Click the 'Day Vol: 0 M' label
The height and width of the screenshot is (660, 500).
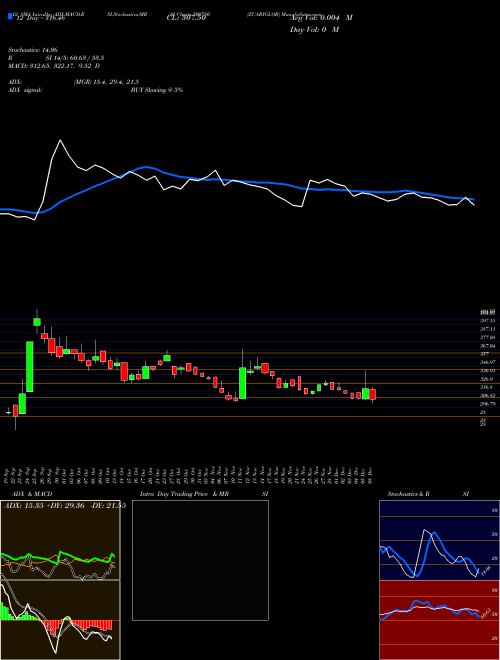coord(314,29)
